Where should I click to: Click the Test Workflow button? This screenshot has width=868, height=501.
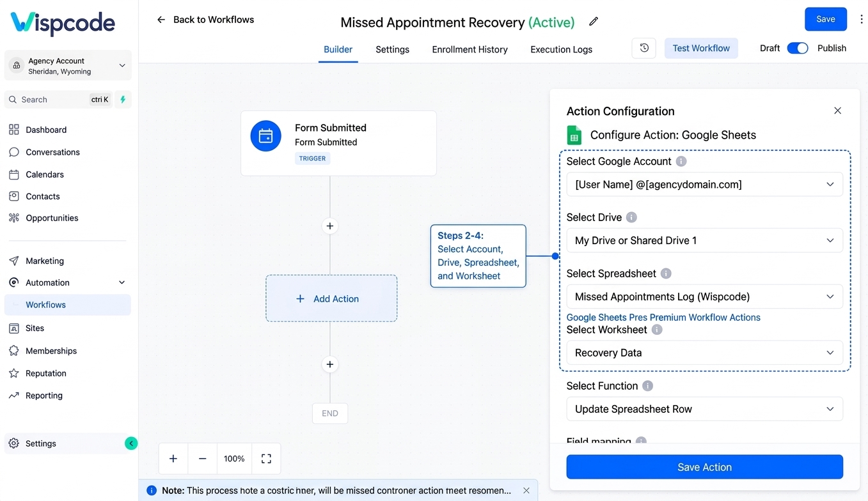(x=701, y=48)
